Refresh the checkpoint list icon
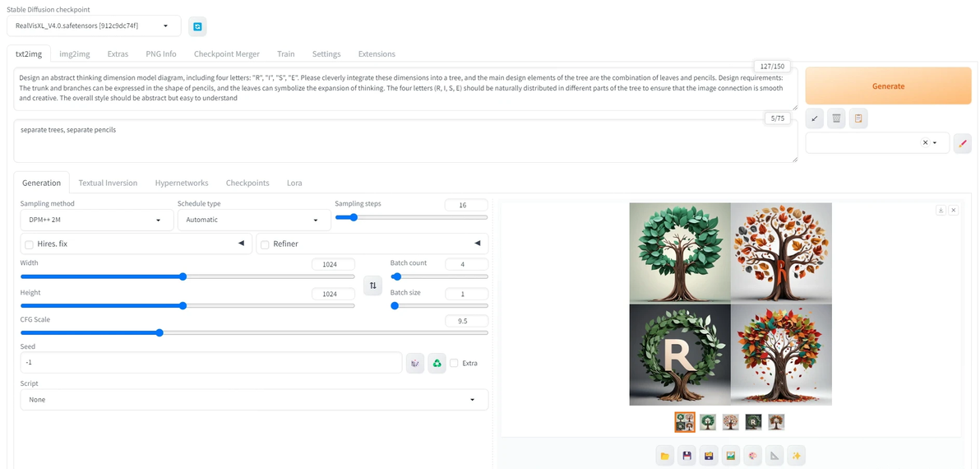This screenshot has width=980, height=469. (197, 26)
